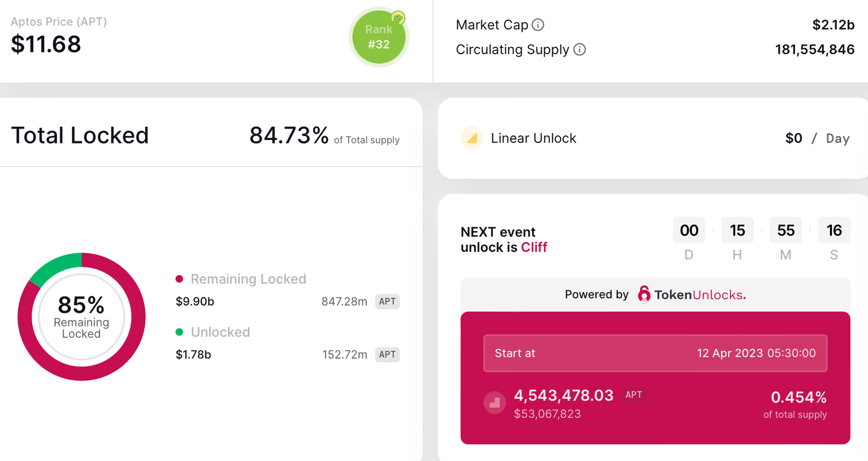Viewport: 868px width, 461px height.
Task: Switch to the Total Locked panel
Action: point(80,136)
